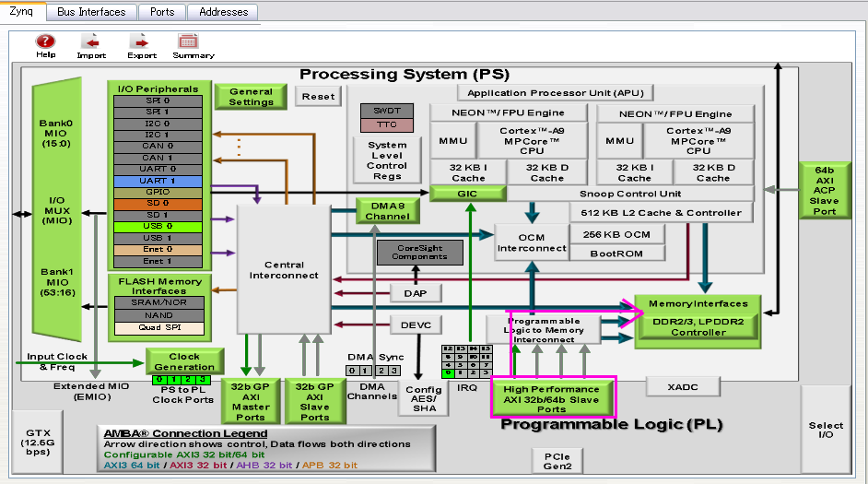
Task: Click the Select I/O block
Action: pos(826,430)
